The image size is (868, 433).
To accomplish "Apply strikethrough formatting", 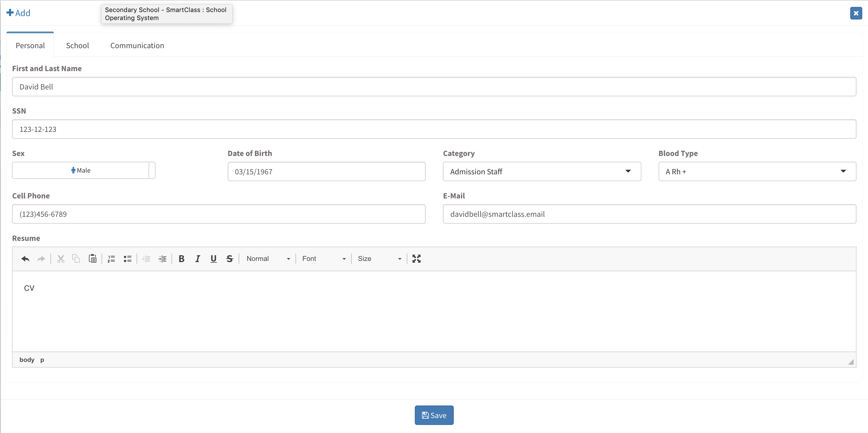I will click(229, 258).
